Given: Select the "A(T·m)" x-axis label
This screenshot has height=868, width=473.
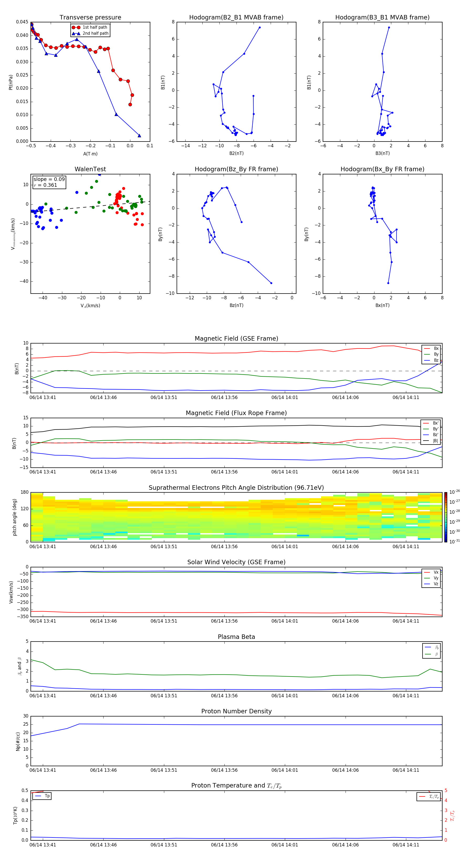Looking at the screenshot, I should coord(90,154).
